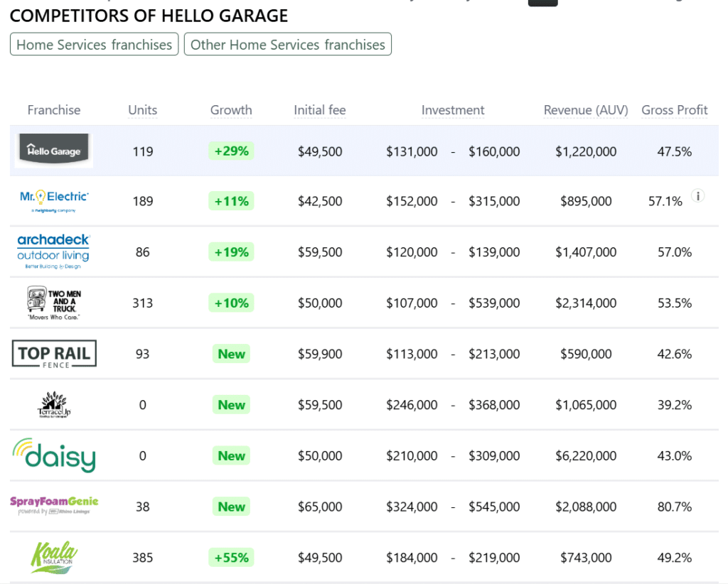Viewport: 728px width, 584px height.
Task: Click units value 93
Action: coord(142,354)
